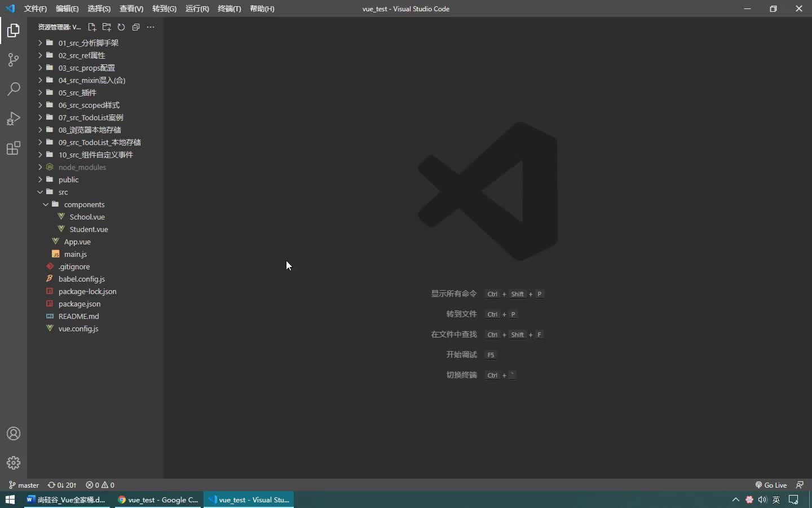The height and width of the screenshot is (508, 812).
Task: Open the Search view in activity bar
Action: pyautogui.click(x=14, y=89)
